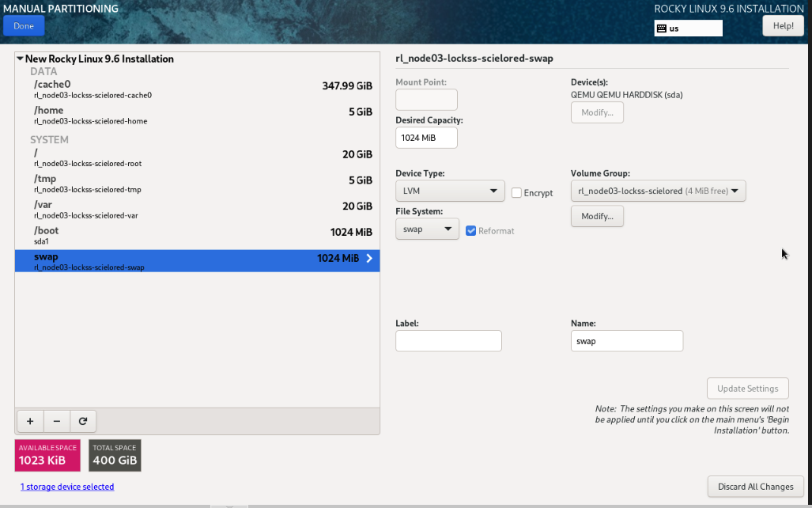Click the plus icon to add mount point
812x508 pixels.
(30, 421)
